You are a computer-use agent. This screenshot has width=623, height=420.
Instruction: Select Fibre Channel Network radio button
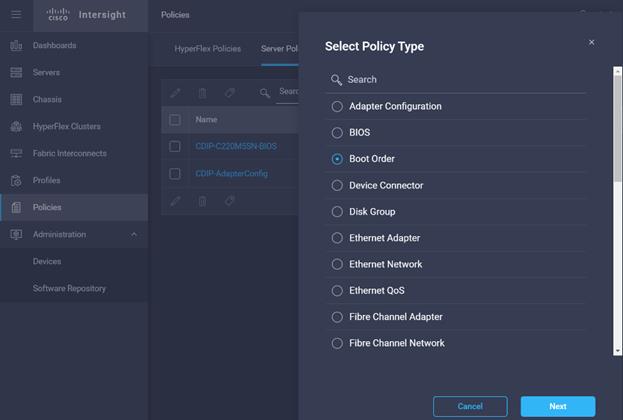337,343
